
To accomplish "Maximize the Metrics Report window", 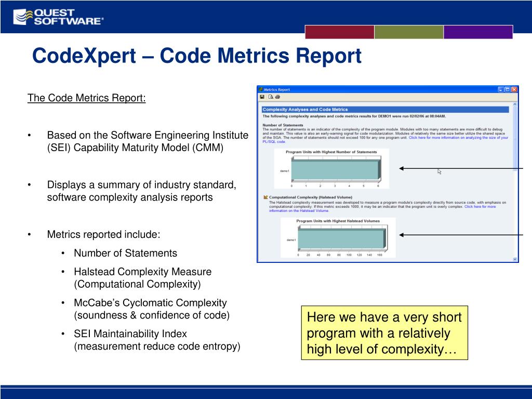I will pyautogui.click(x=508, y=89).
